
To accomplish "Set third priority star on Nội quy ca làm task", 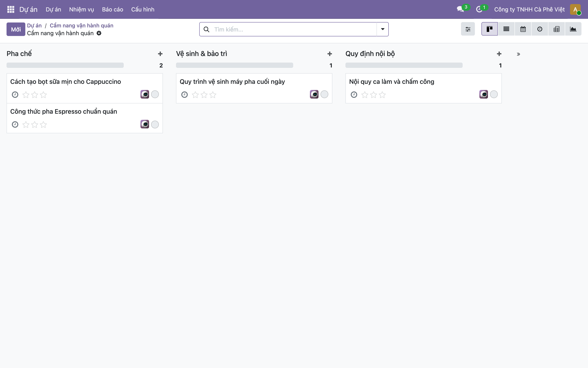I will point(382,95).
